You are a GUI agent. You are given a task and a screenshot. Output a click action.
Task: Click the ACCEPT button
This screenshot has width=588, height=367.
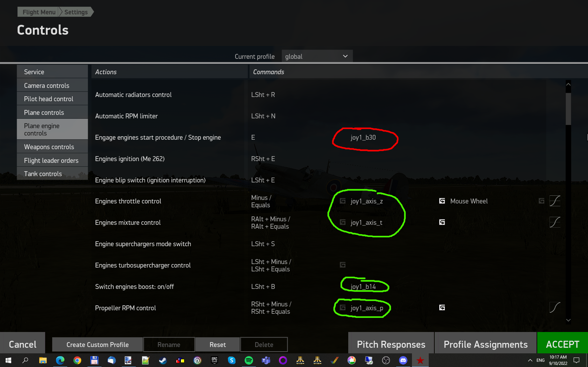pyautogui.click(x=562, y=344)
